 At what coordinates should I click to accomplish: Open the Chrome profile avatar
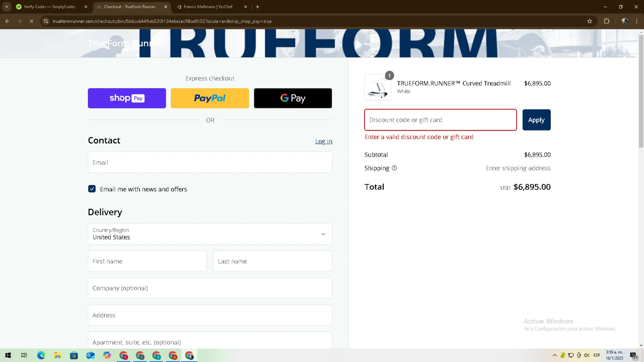click(625, 21)
